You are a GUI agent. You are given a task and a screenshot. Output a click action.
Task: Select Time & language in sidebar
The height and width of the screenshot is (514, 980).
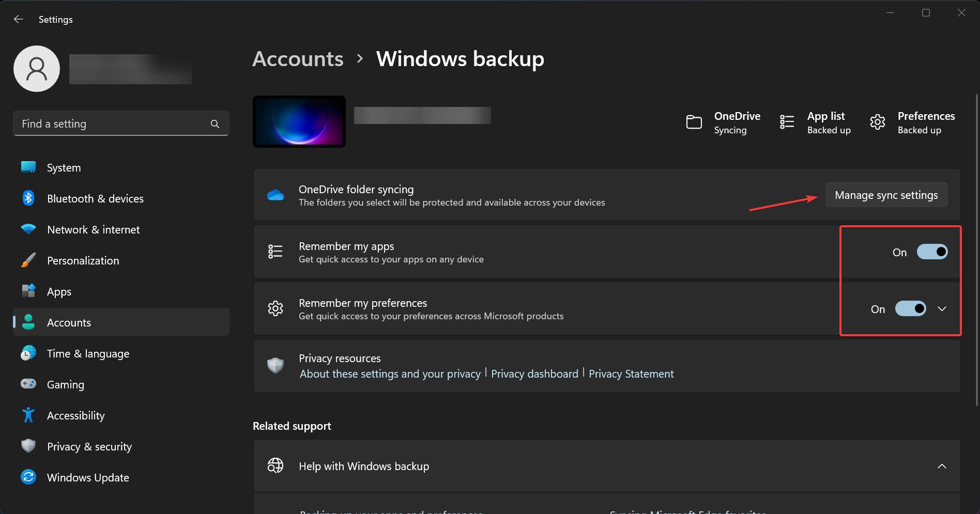click(121, 353)
